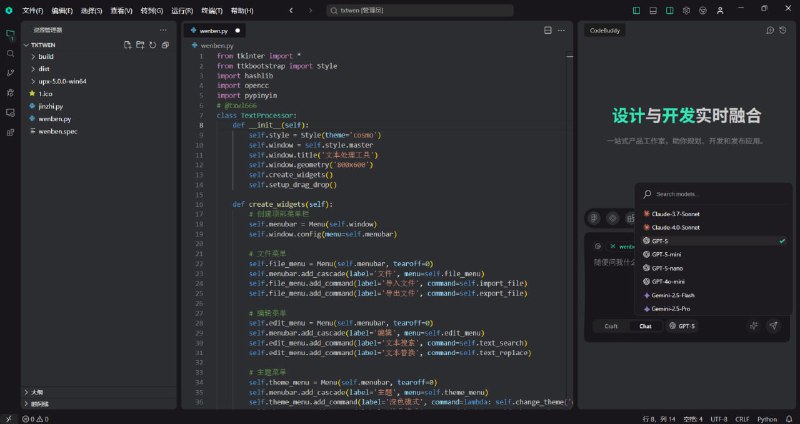Open the Search view in activity bar
The image size is (800, 424).
10,54
